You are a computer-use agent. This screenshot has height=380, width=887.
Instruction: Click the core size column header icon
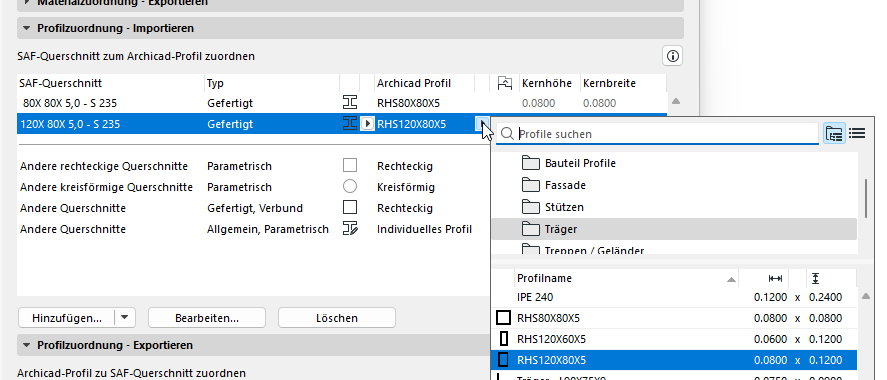pos(505,83)
